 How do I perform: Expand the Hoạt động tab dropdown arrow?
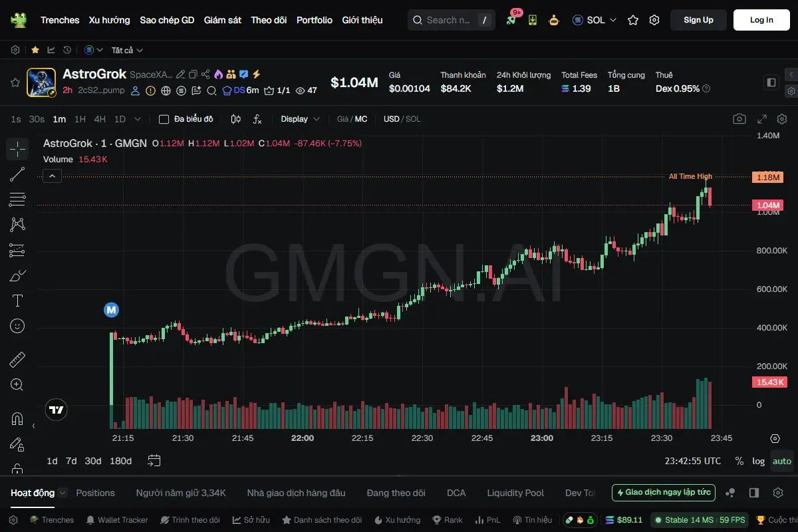click(63, 493)
